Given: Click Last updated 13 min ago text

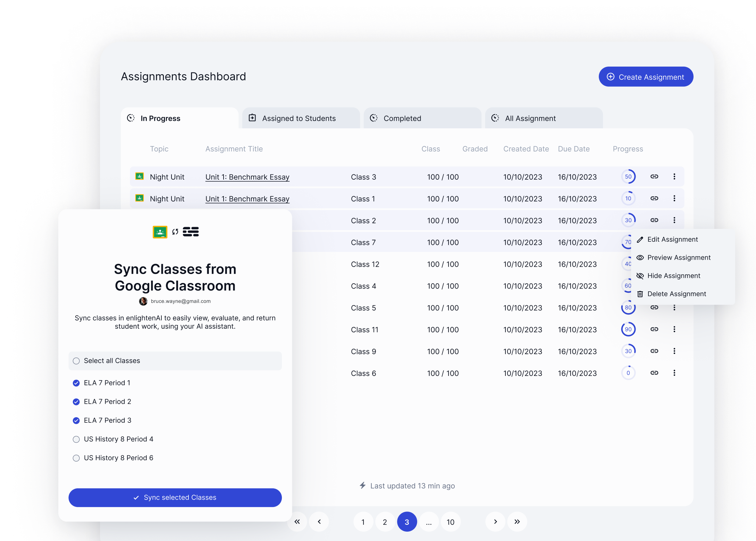Looking at the screenshot, I should 412,486.
